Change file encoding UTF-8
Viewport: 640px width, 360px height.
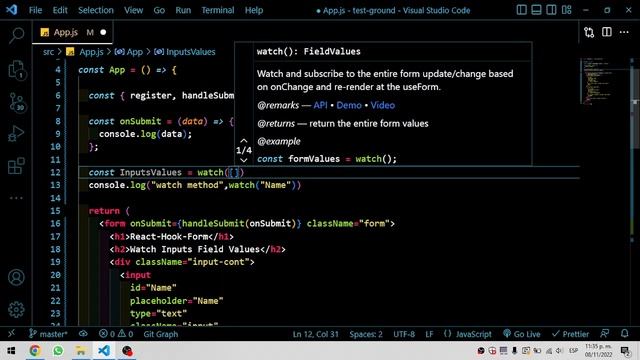[x=404, y=334]
